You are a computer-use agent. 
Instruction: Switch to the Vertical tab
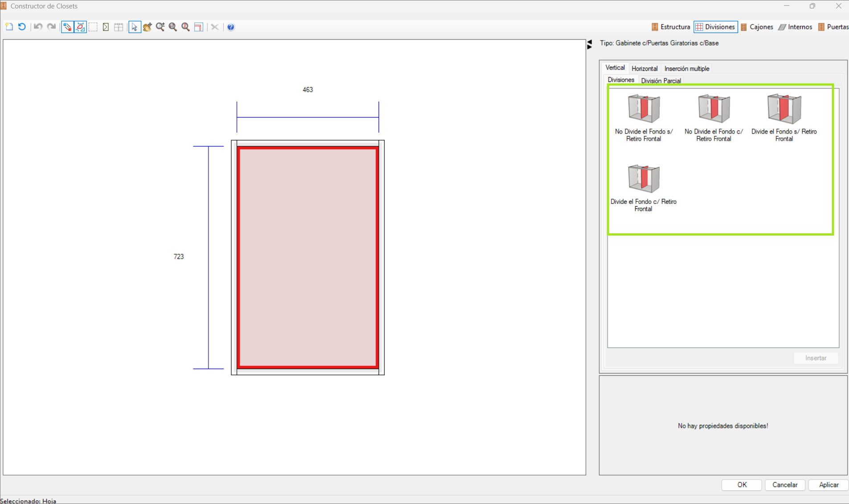coord(615,68)
